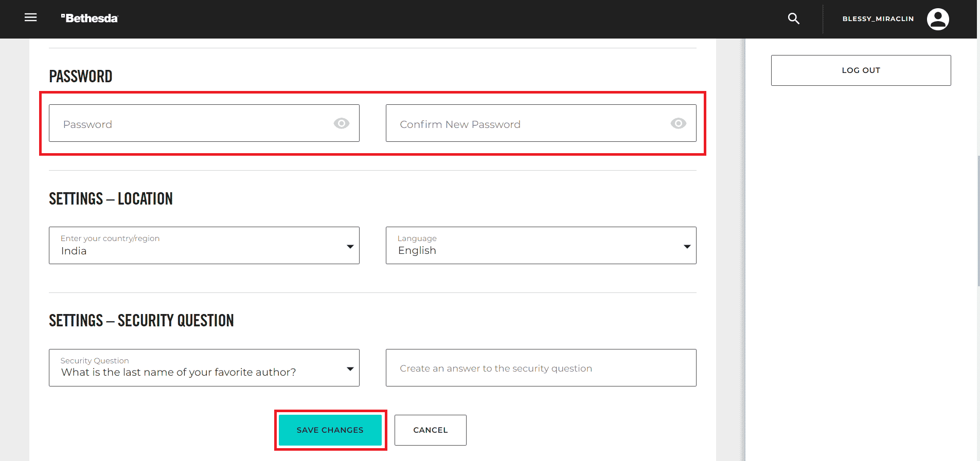
Task: Click the Bethesda logo
Action: click(90, 18)
